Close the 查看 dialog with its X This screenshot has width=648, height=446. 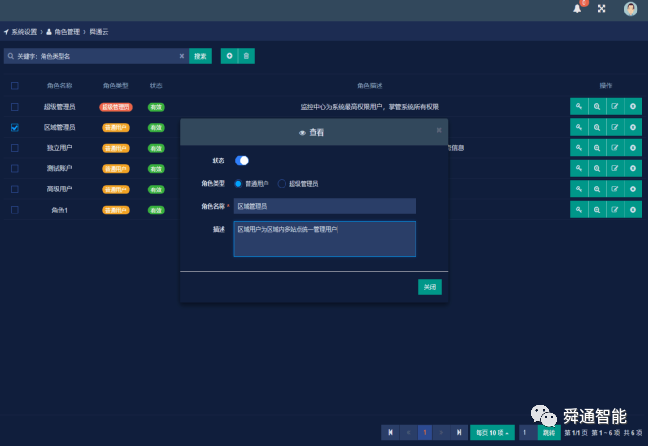pyautogui.click(x=439, y=130)
